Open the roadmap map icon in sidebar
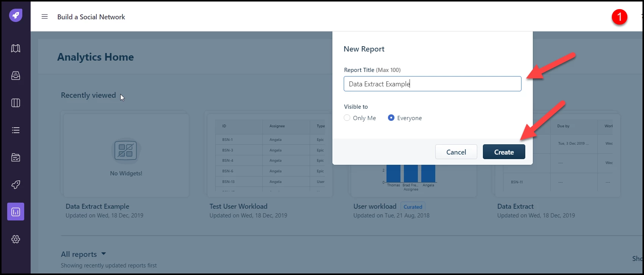Viewport: 644px width, 275px height. [x=16, y=48]
